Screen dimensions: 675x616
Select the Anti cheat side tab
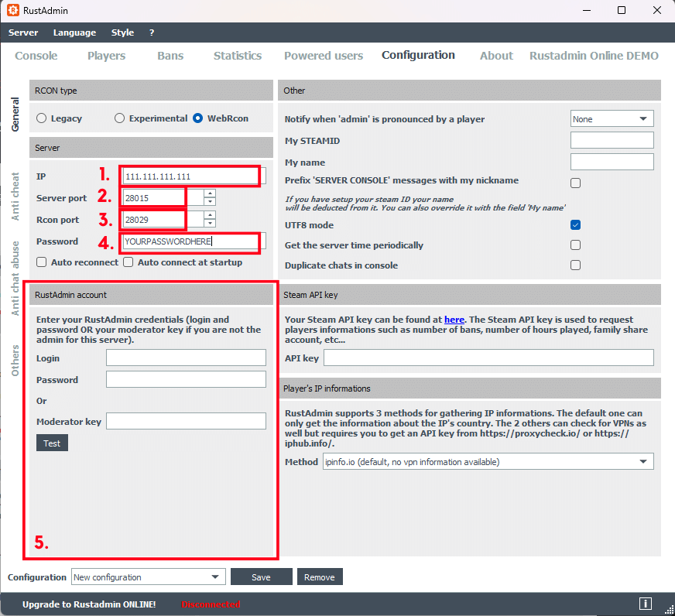point(15,197)
